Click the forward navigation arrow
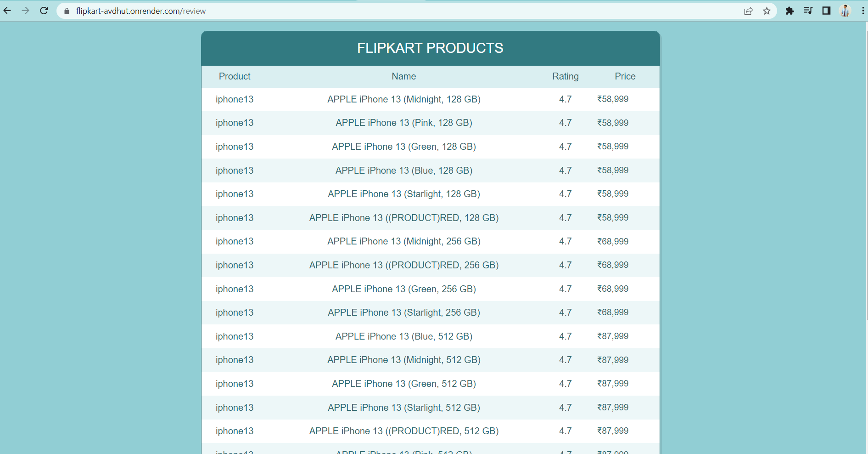The height and width of the screenshot is (454, 868). tap(26, 11)
